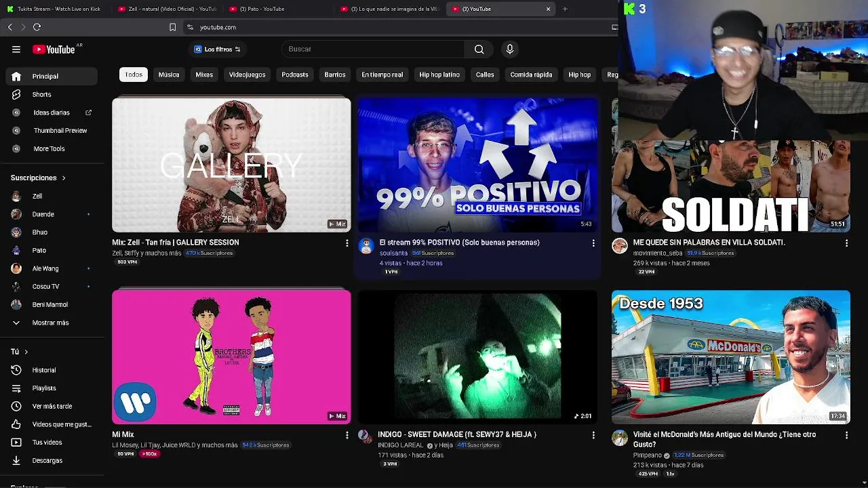The image size is (868, 488).
Task: Open options menu for Mi Mix
Action: 347,435
